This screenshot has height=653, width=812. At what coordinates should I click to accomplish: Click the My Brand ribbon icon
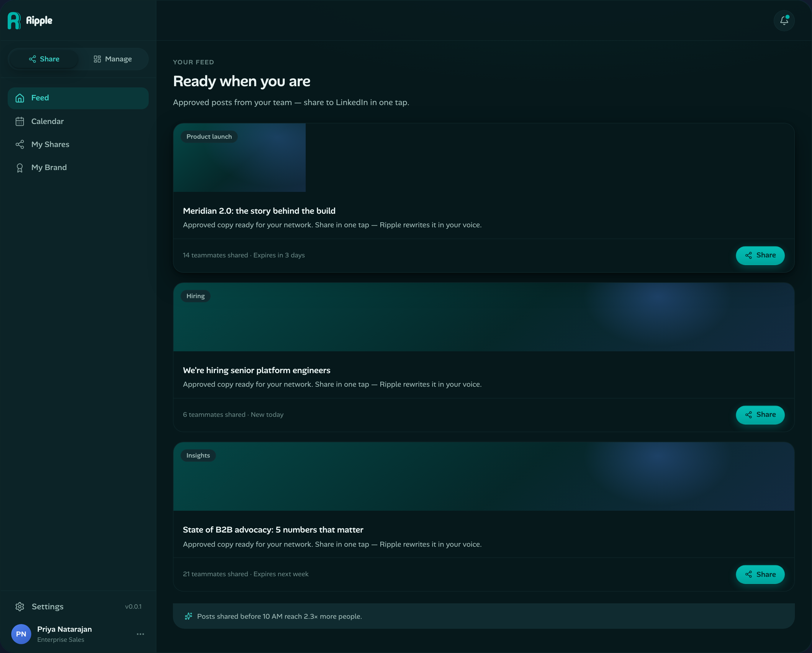point(19,168)
